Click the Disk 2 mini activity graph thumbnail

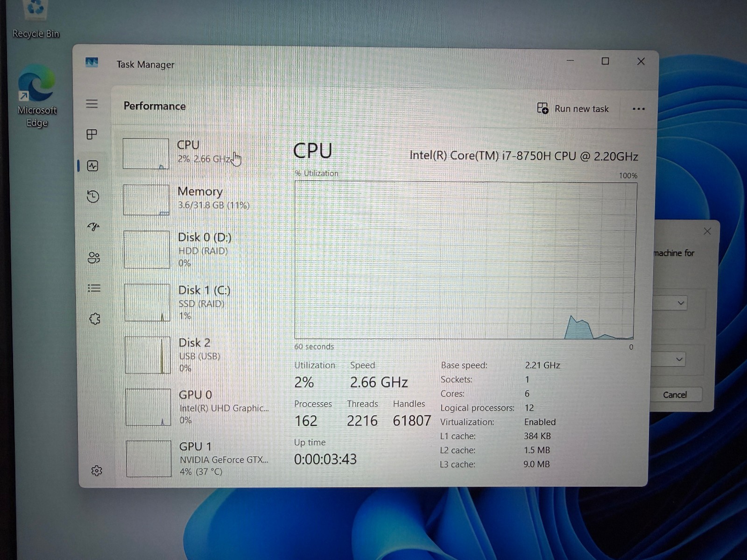click(148, 355)
